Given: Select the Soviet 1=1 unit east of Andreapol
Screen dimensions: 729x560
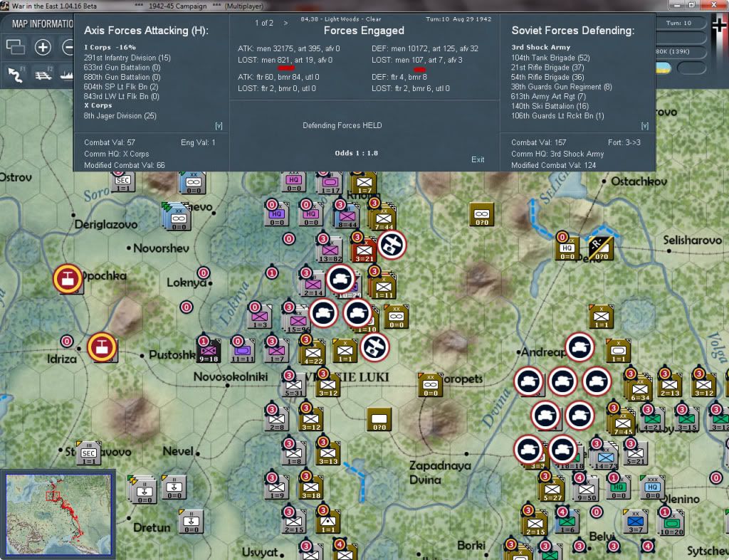Looking at the screenshot, I should tap(618, 350).
